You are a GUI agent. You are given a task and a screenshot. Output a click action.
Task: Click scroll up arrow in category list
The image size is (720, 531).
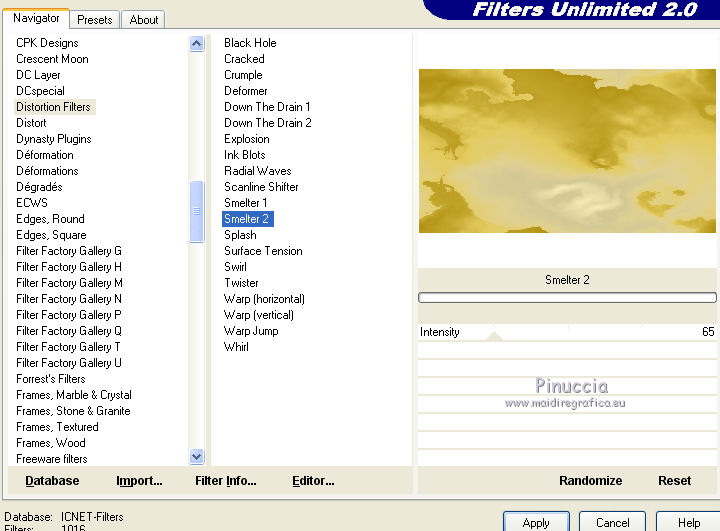(197, 44)
